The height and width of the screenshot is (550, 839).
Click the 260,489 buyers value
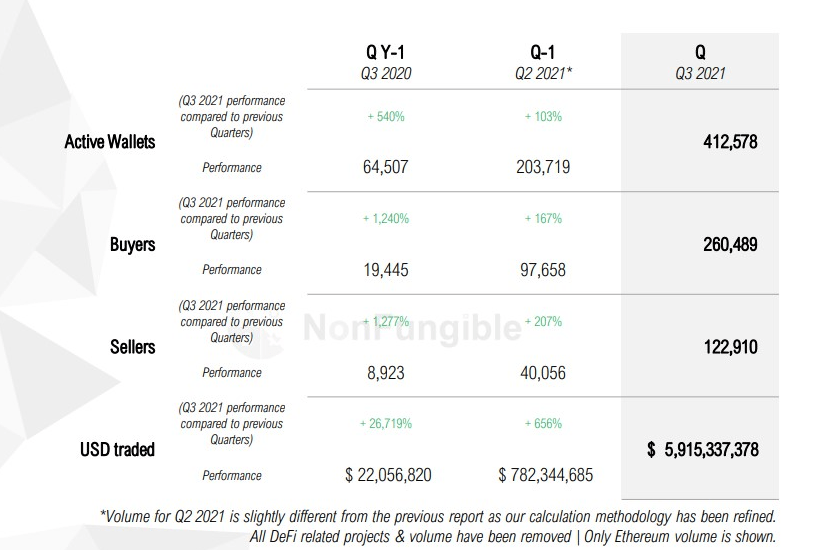[x=730, y=244]
